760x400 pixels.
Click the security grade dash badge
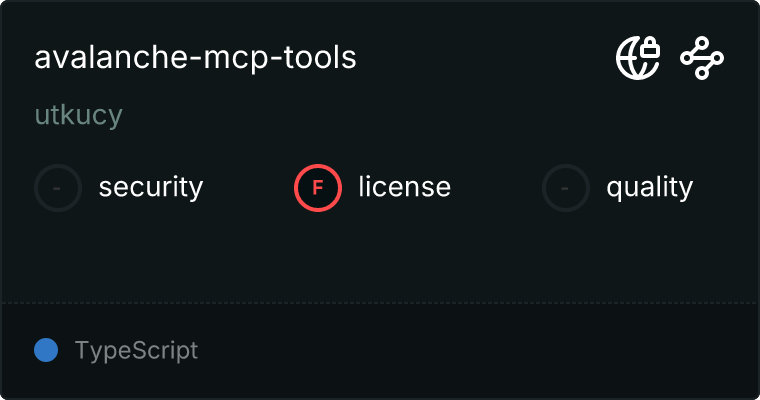[58, 187]
